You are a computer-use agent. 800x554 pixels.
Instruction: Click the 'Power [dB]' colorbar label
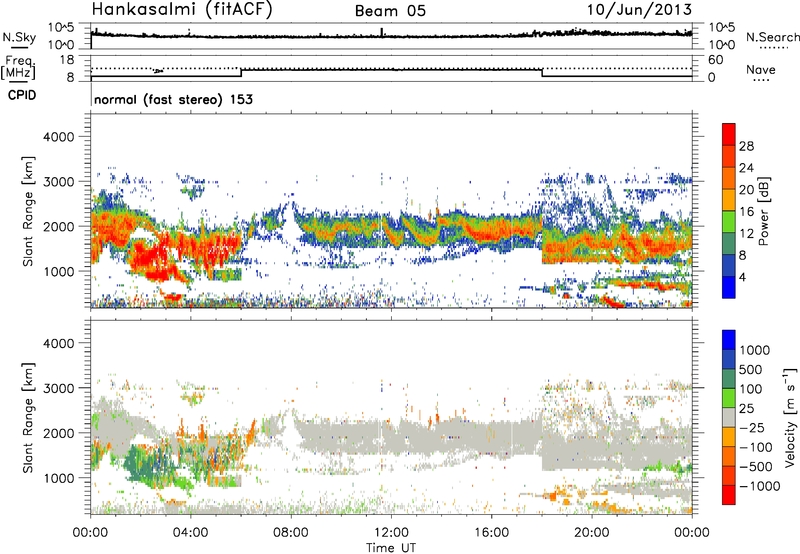(764, 211)
